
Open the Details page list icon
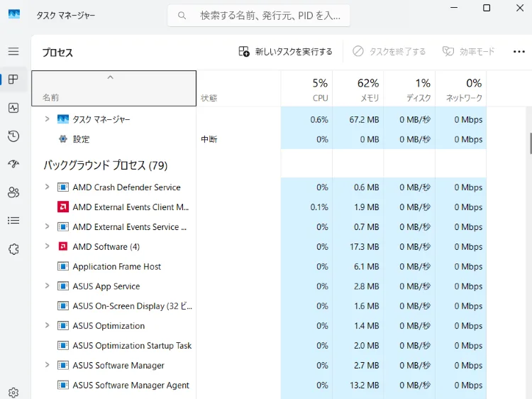pyautogui.click(x=13, y=221)
